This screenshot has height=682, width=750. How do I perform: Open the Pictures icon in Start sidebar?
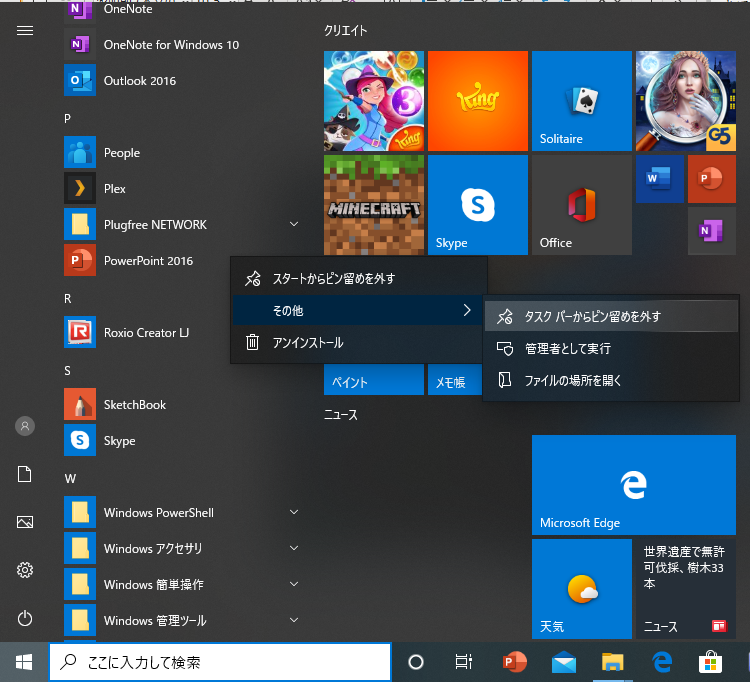pyautogui.click(x=25, y=522)
